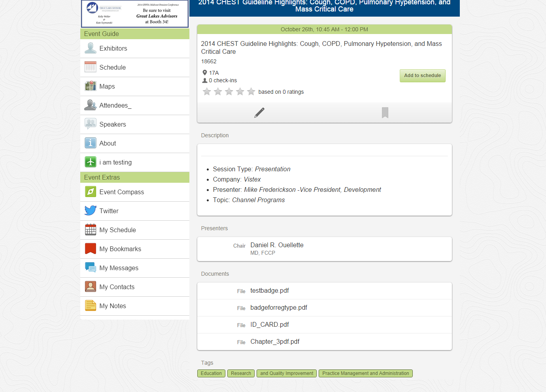Click the Schedule calendar icon
This screenshot has height=392, width=546.
click(x=91, y=67)
